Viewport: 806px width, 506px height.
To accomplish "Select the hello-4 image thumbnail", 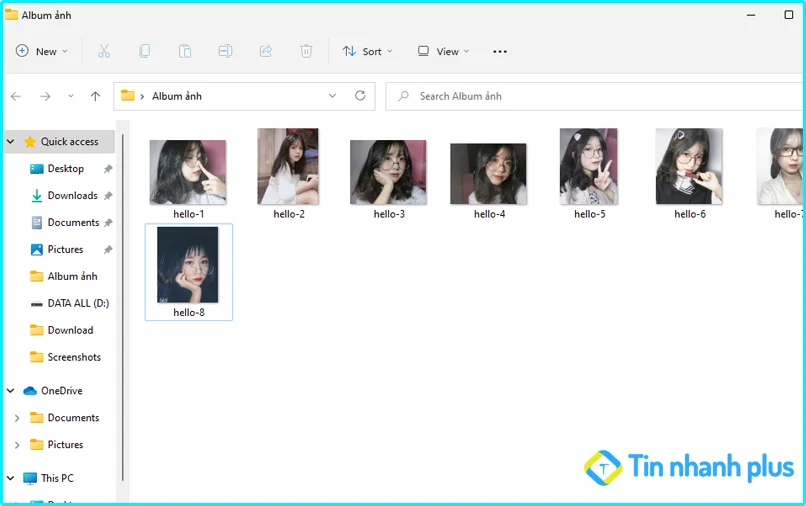I will [488, 174].
